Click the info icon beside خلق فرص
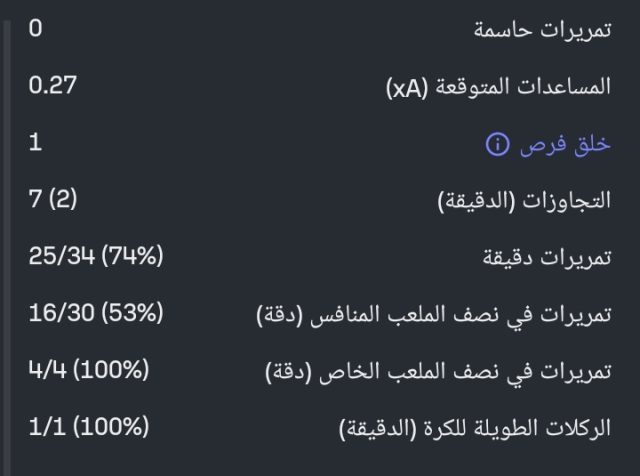Viewport: 640px width, 476px height. click(x=497, y=145)
